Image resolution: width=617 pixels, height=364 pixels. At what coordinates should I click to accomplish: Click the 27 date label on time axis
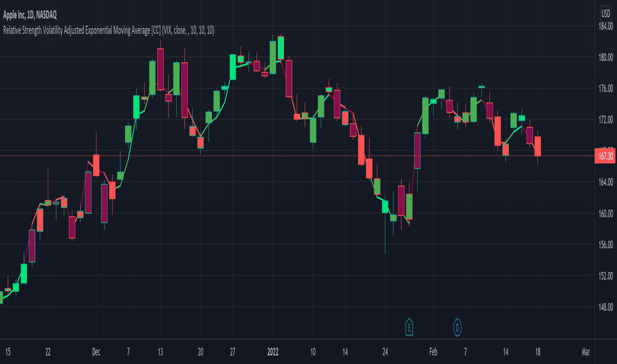coord(232,352)
